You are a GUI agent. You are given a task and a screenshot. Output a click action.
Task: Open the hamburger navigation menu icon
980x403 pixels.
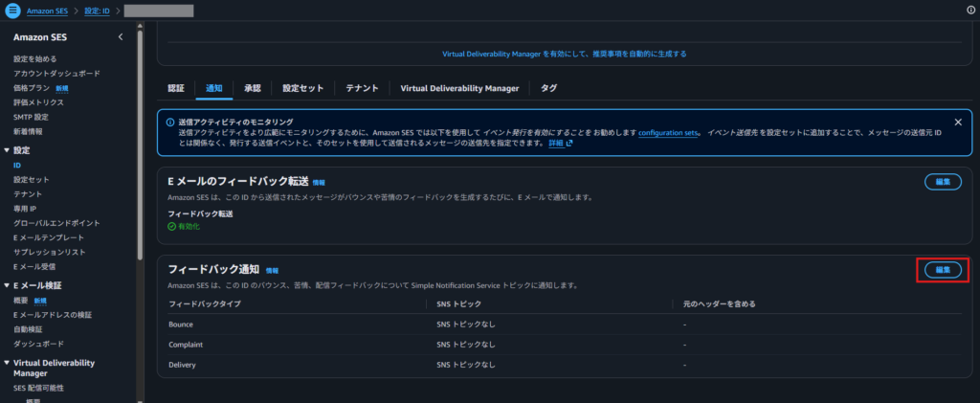click(11, 11)
